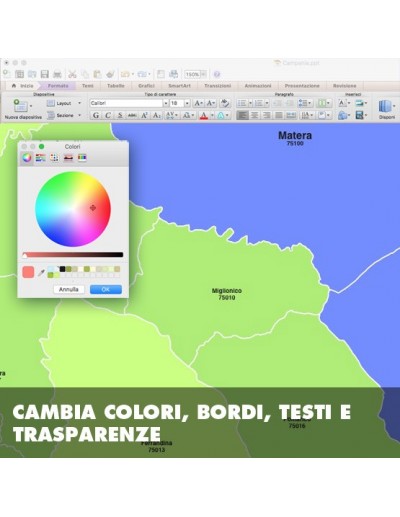Click the subscript icon
Screen dimensions: 400x517
[157, 115]
